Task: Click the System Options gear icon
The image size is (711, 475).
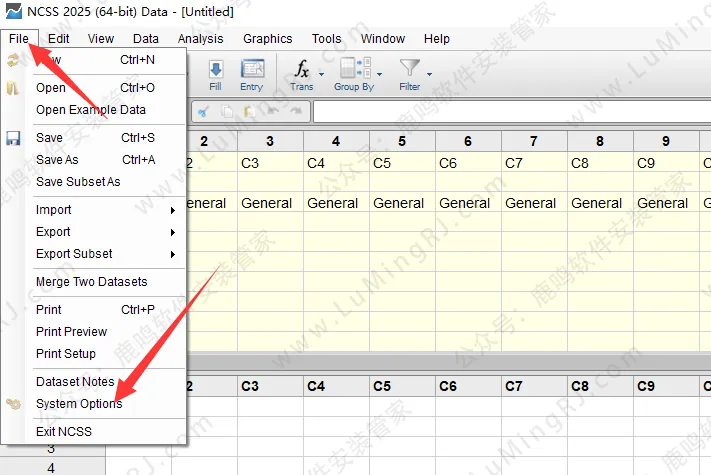Action: pyautogui.click(x=14, y=404)
